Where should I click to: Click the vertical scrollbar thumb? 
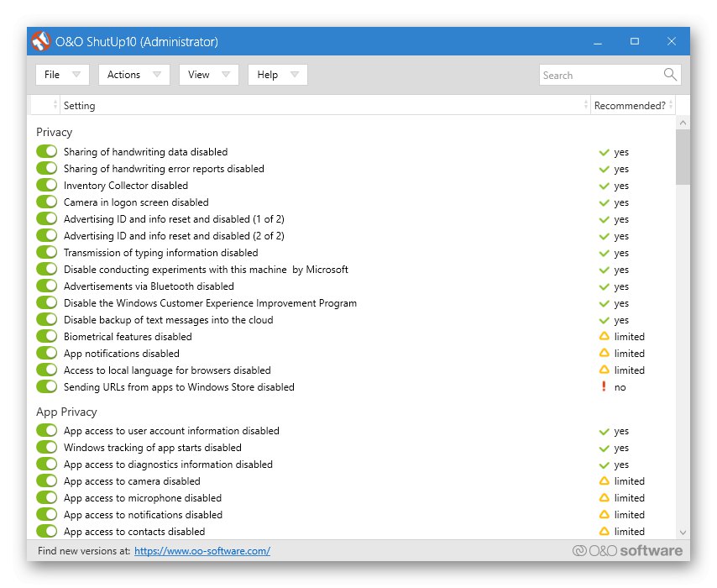point(683,156)
